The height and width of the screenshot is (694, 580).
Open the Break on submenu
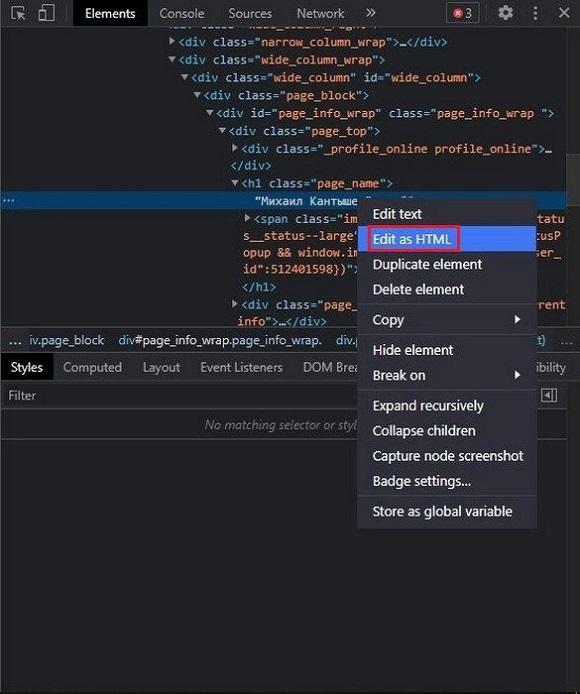click(447, 375)
